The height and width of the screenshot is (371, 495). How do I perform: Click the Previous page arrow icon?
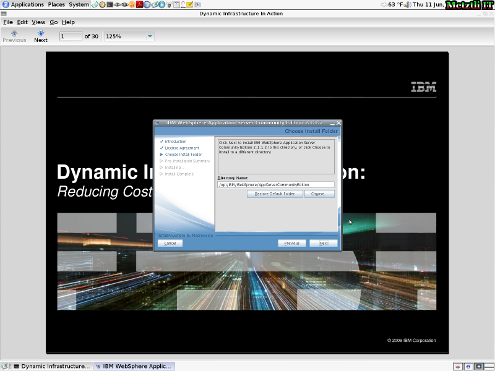tap(14, 33)
